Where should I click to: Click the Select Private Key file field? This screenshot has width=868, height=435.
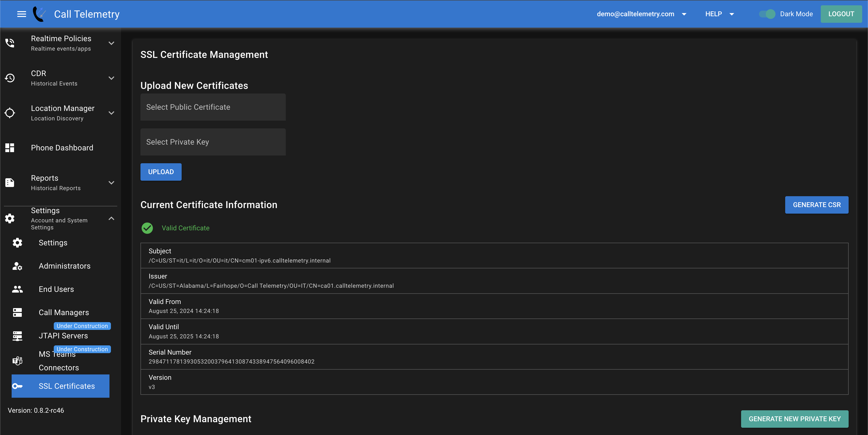pyautogui.click(x=213, y=142)
